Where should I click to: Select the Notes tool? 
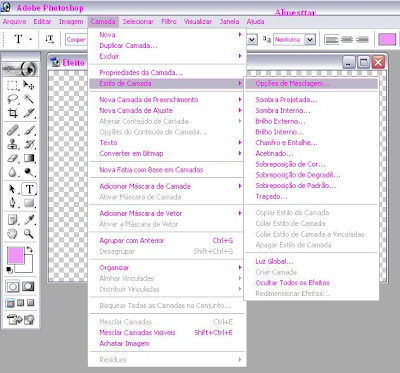click(13, 220)
